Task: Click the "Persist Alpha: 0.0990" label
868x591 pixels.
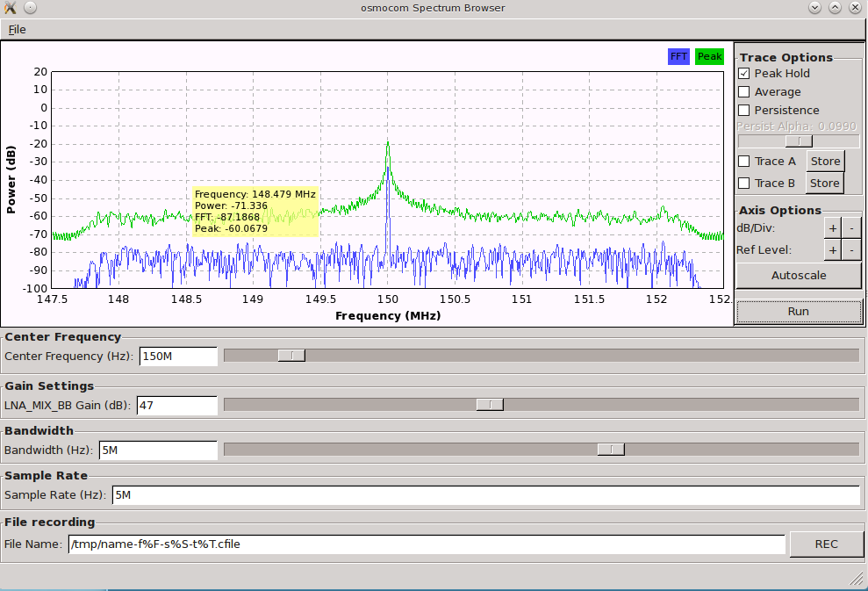Action: 796,126
